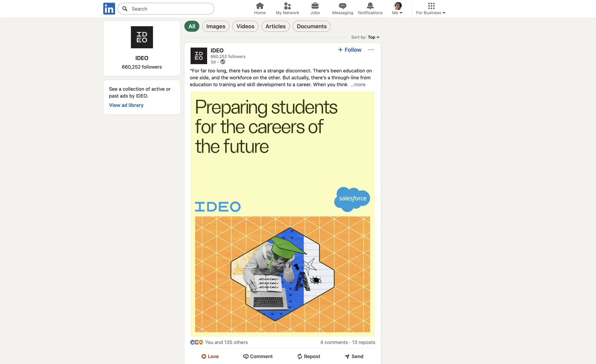Click the LinkedIn logo
This screenshot has width=596, height=364.
(109, 9)
